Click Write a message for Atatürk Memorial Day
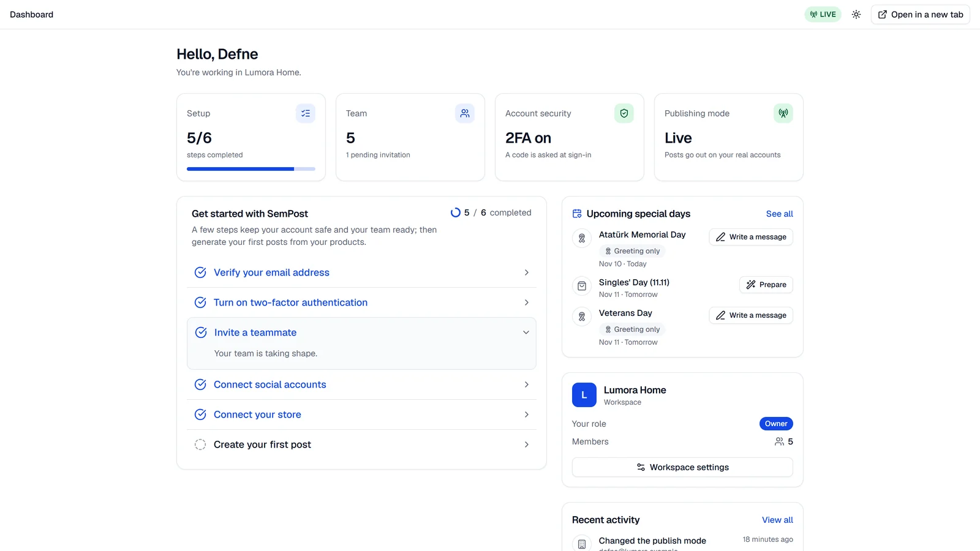Viewport: 980px width, 551px height. click(751, 237)
